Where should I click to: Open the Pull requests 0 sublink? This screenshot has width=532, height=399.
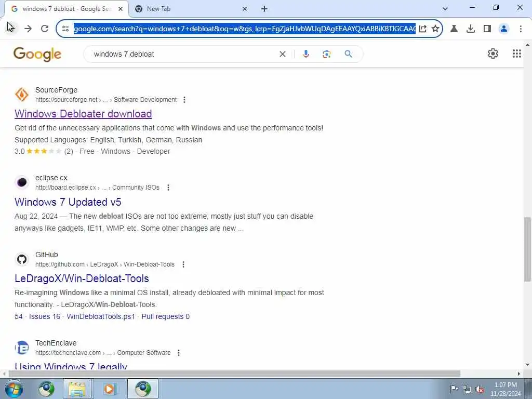(x=166, y=316)
